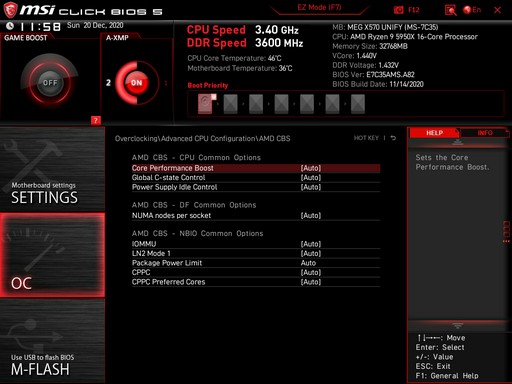The height and width of the screenshot is (384, 512).
Task: Open the BIOS search magnifier icon
Action: (450, 10)
